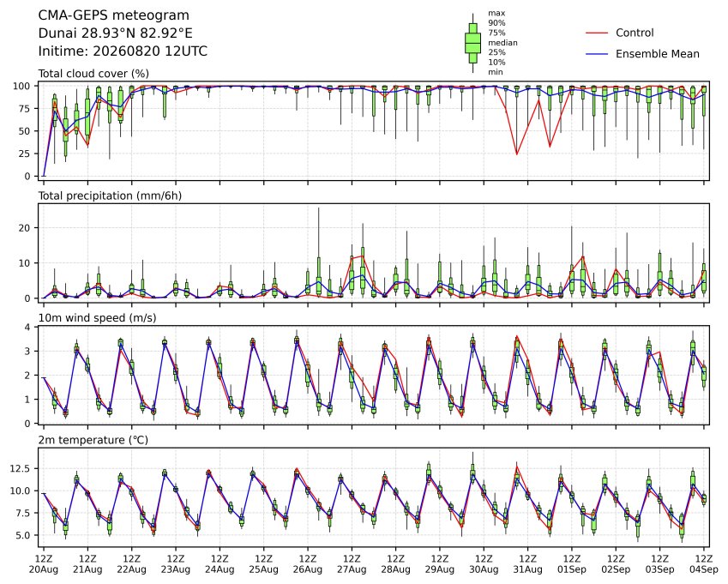Click the boxplot legend symbol
Viewport: 728px width, 584px height.
coord(472,43)
